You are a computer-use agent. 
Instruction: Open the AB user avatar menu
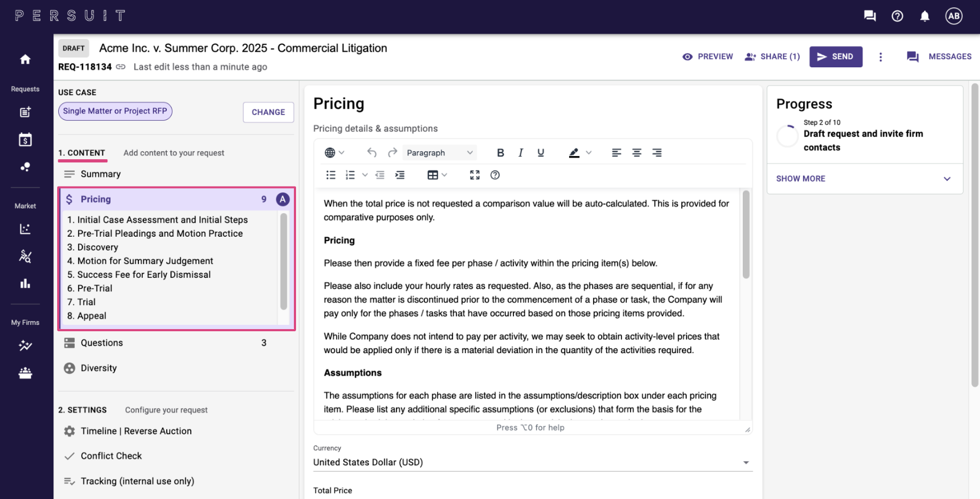click(x=954, y=16)
